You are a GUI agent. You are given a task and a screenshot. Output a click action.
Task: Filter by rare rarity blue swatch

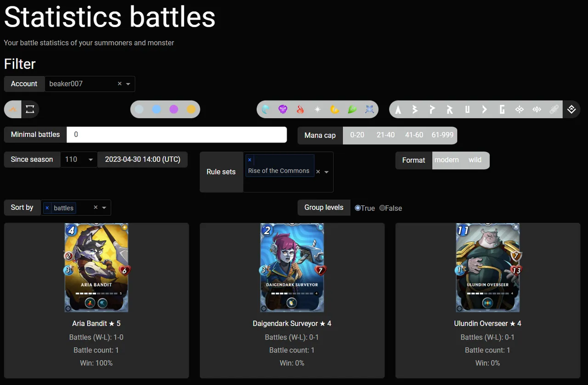pyautogui.click(x=157, y=109)
